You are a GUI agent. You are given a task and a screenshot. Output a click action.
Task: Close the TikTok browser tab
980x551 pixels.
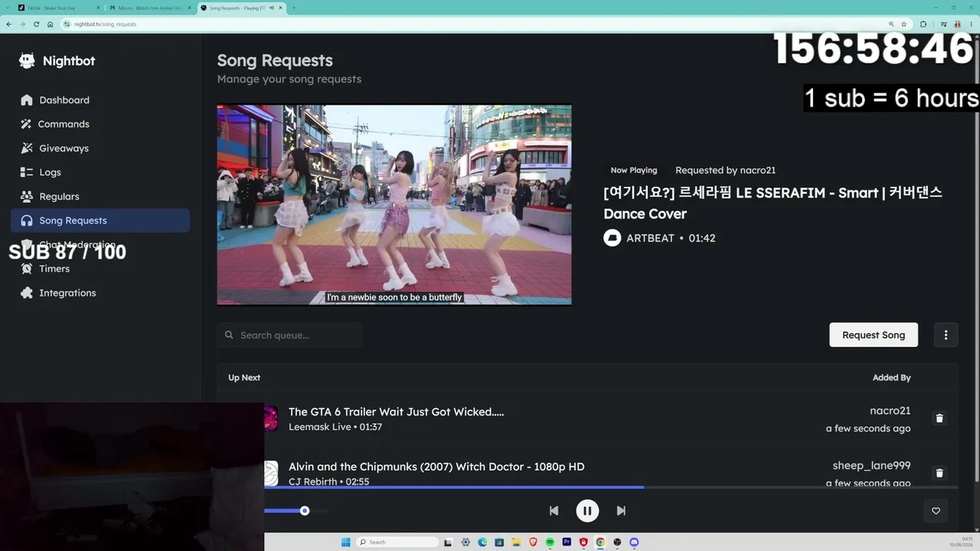(x=98, y=8)
